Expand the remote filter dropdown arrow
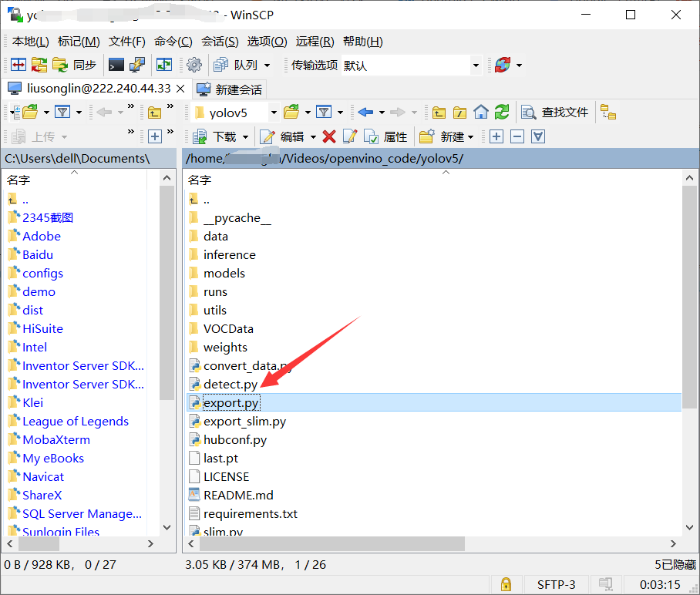 tap(340, 113)
